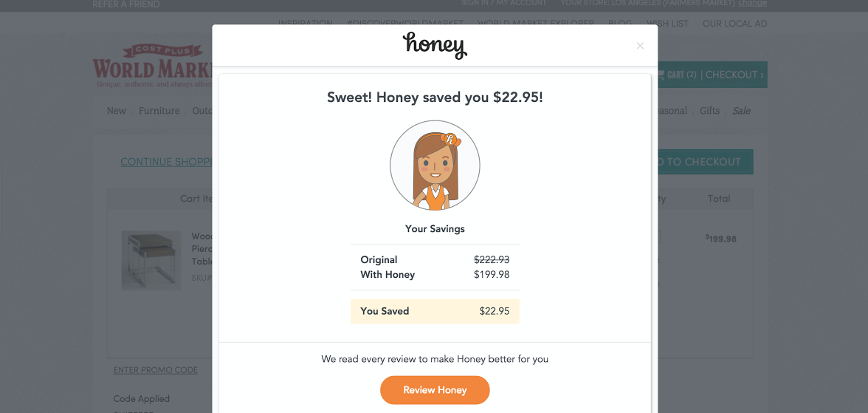Click the nesting table product thumbnail
The width and height of the screenshot is (868, 413).
point(151,260)
